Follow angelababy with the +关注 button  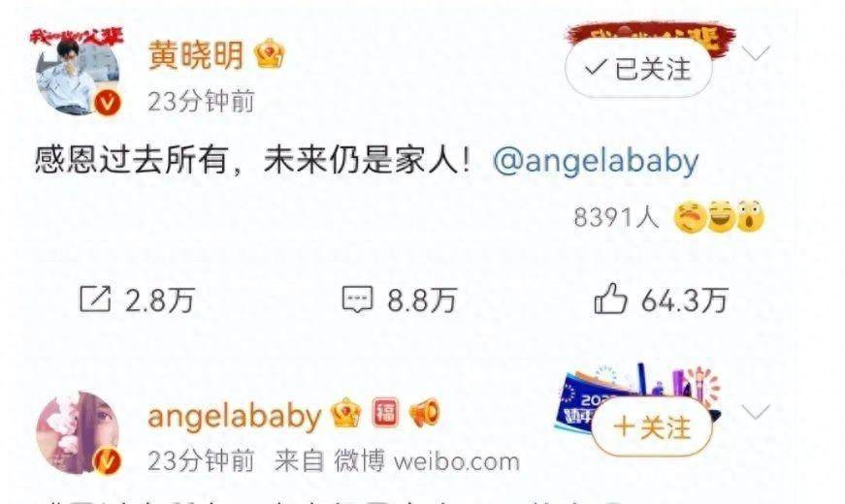pos(652,428)
